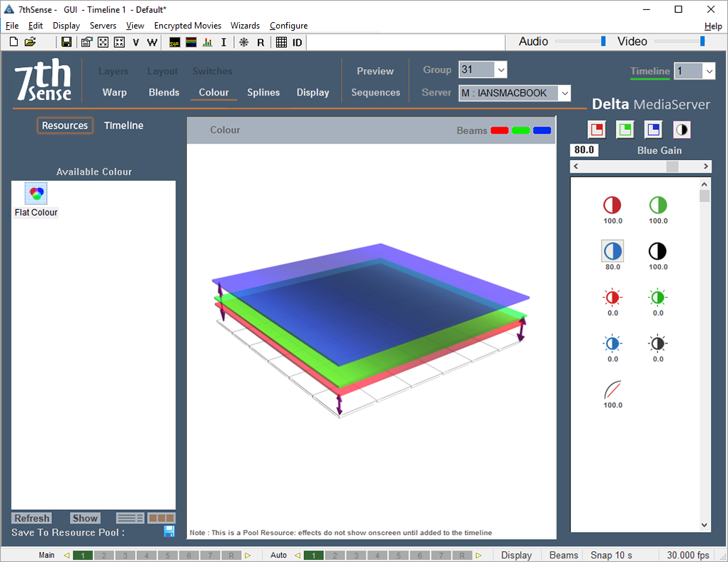Click the Preview tab
This screenshot has height=562, width=728.
[x=375, y=71]
